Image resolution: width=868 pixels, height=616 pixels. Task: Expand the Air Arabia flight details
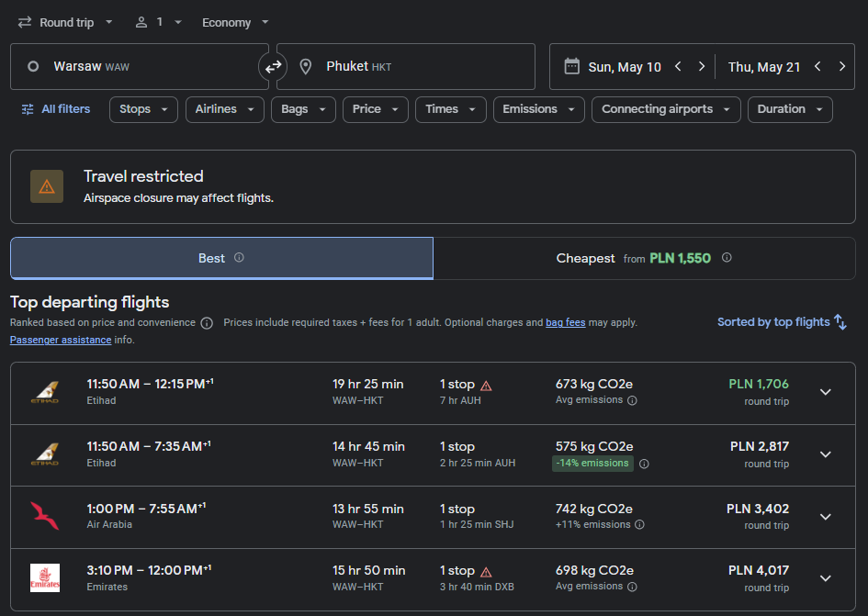click(826, 517)
